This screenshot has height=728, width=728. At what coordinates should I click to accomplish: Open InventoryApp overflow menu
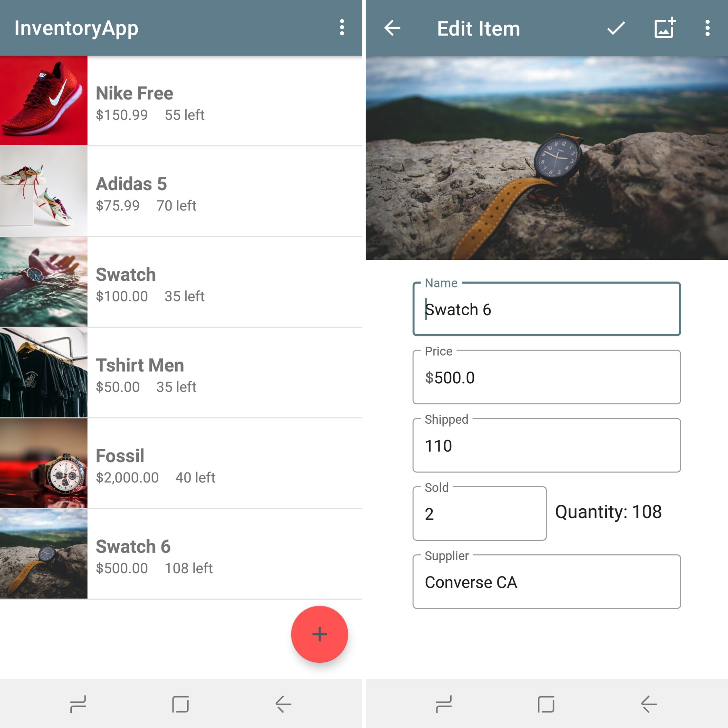pyautogui.click(x=342, y=28)
